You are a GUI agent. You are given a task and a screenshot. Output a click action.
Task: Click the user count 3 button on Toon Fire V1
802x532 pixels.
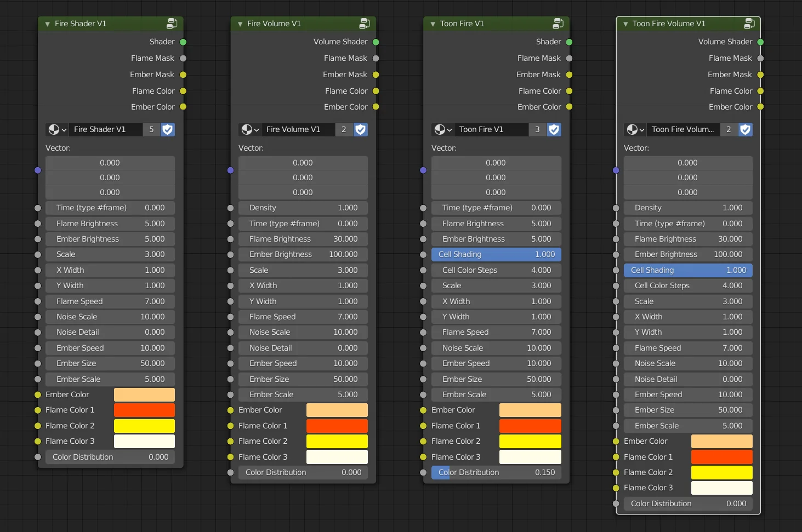click(537, 129)
